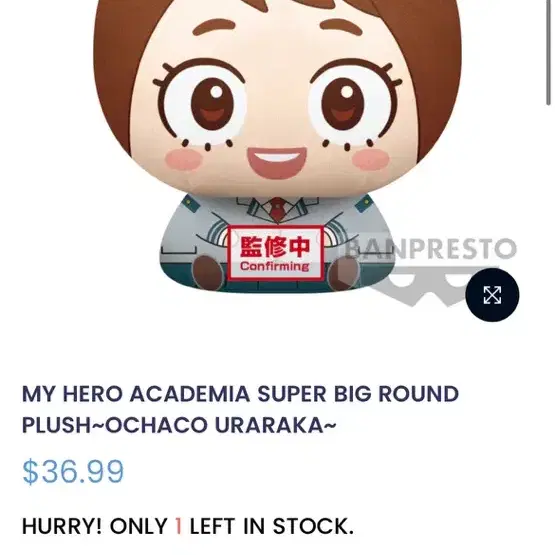The height and width of the screenshot is (555, 555).
Task: Click the page scrollbar at right edge
Action: [x=548, y=52]
